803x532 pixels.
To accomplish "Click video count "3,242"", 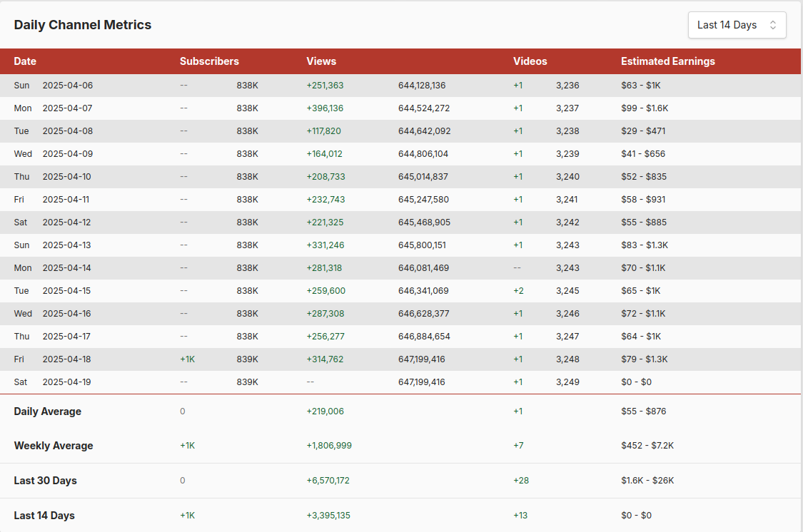I will click(567, 222).
